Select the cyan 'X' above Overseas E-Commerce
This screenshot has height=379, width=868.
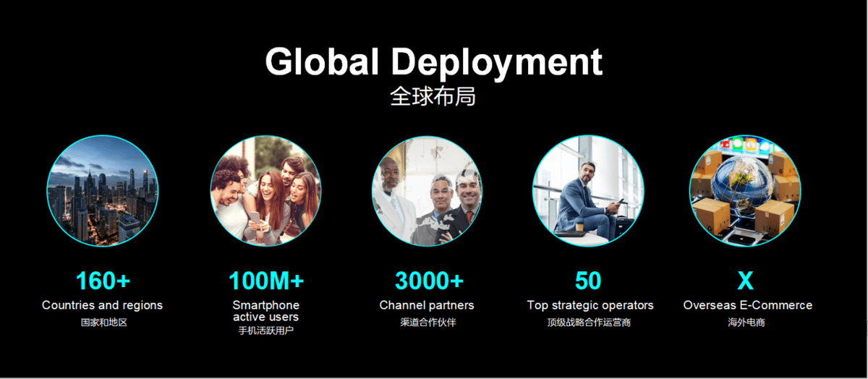coord(745,281)
